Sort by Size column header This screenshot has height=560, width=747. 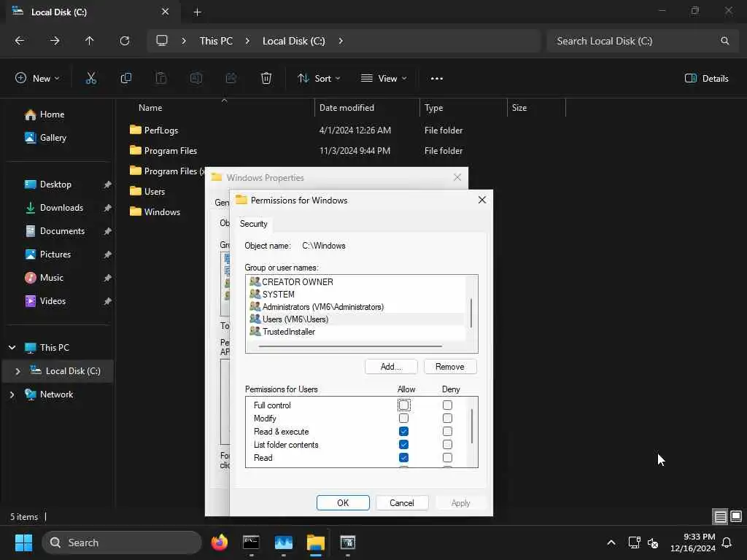[x=519, y=108]
